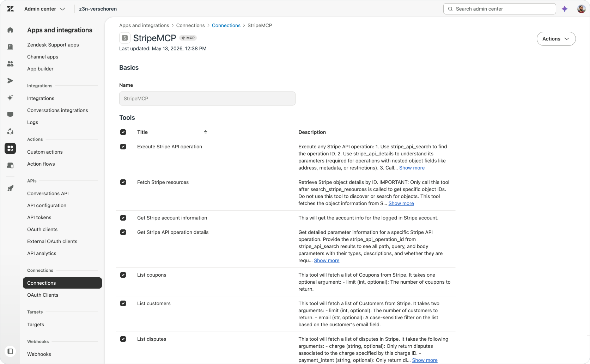Open OAuth Clients under Connections
Image resolution: width=590 pixels, height=364 pixels.
pos(43,295)
